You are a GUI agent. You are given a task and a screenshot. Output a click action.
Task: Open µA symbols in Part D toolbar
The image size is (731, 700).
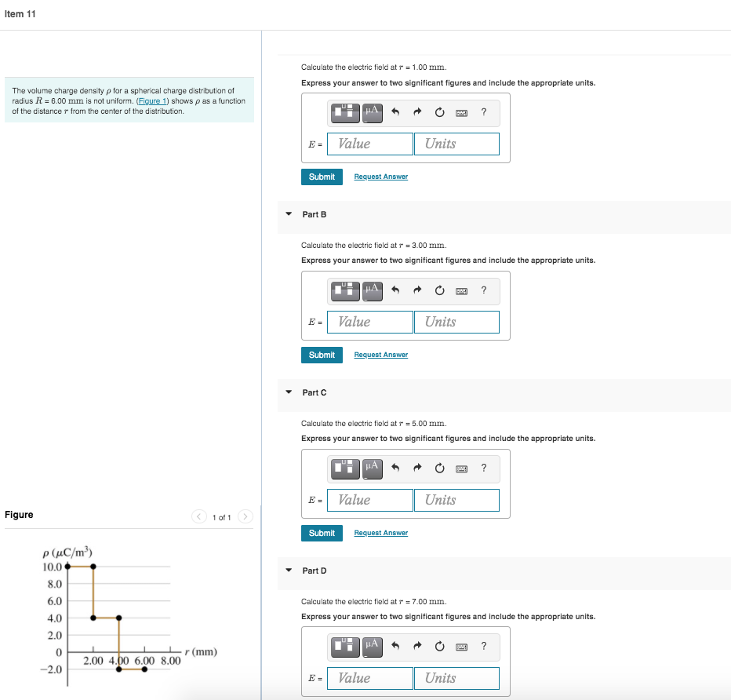coord(372,647)
